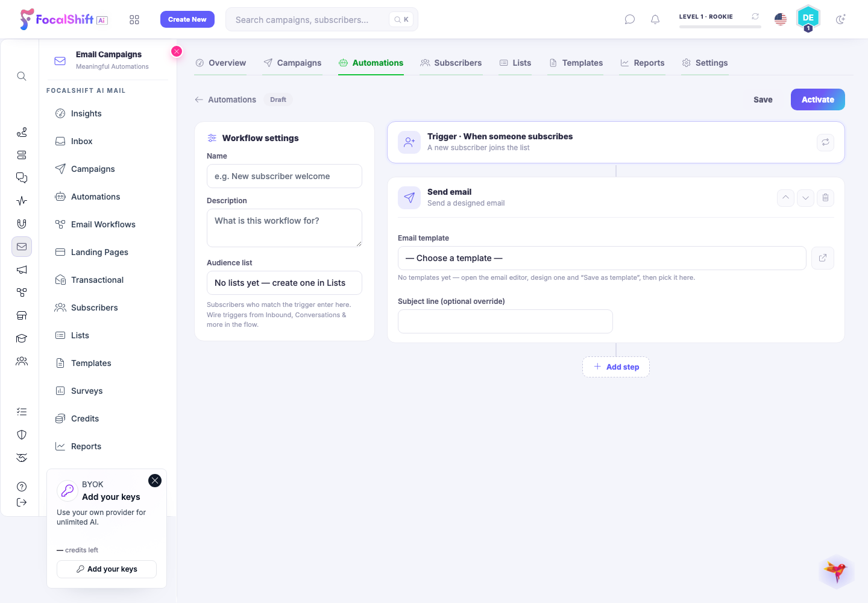868x603 pixels.
Task: Open the checklist icon in left rail
Action: (x=22, y=412)
